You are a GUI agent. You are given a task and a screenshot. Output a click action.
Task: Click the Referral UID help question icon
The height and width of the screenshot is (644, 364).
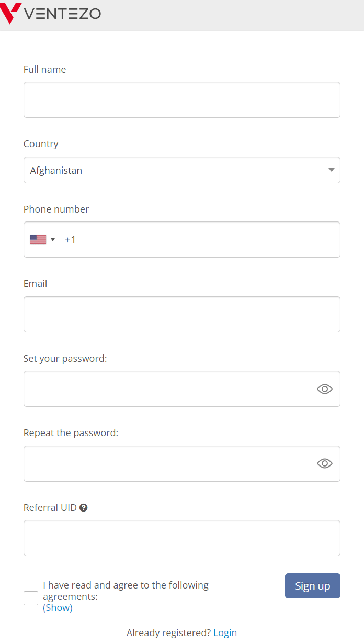(83, 507)
